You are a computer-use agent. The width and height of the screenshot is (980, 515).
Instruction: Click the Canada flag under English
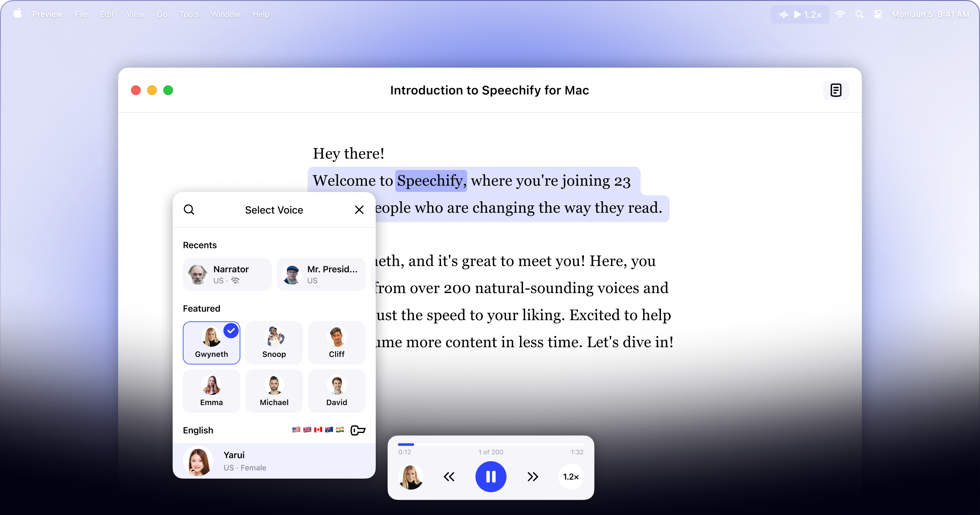[318, 430]
